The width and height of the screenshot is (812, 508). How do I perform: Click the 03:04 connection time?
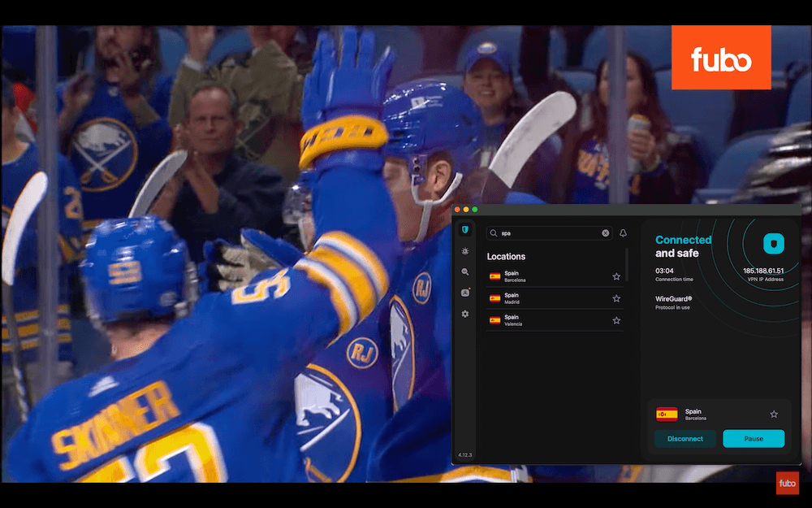[x=664, y=271]
